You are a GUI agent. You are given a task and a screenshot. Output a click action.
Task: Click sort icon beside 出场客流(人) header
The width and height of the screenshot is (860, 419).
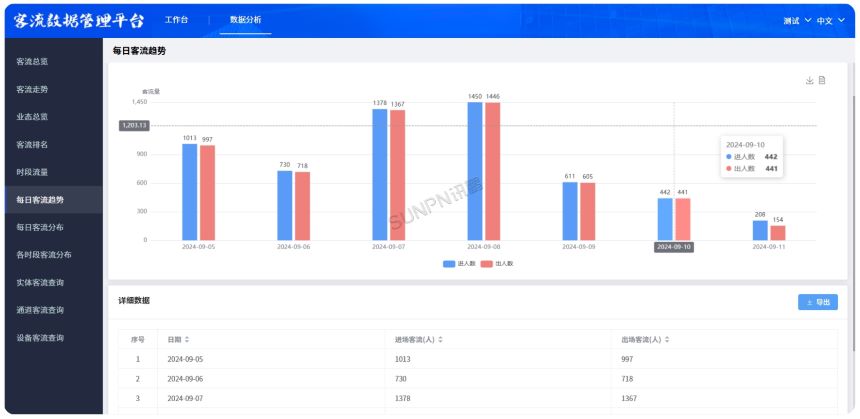[x=666, y=340]
